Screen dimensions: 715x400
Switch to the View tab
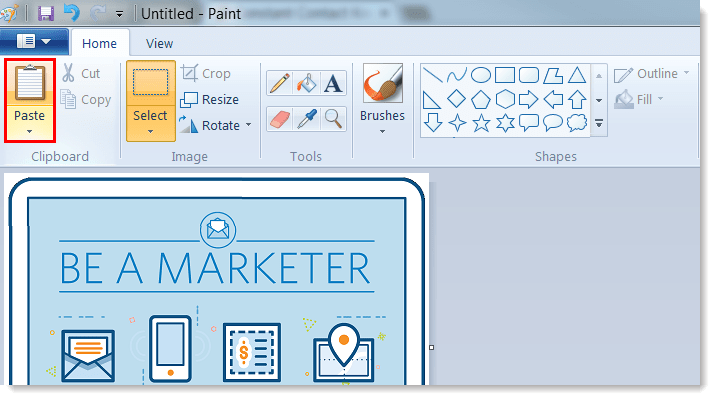159,43
